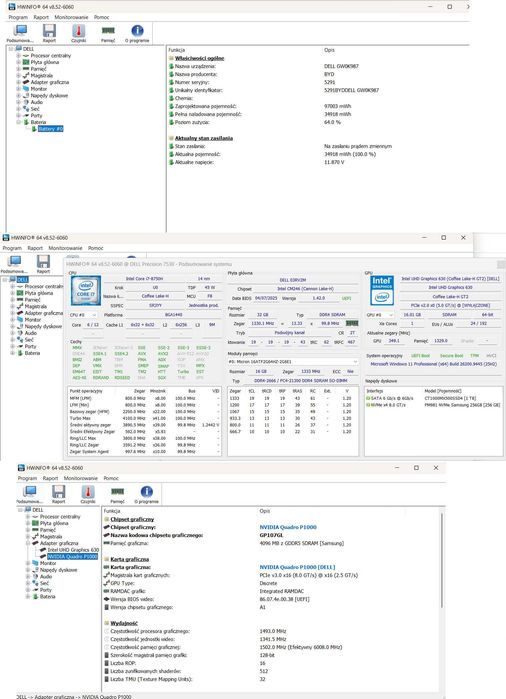This screenshot has height=699, width=506.
Task: Expand Napędy dyskowe node in bottom window tree
Action: pyautogui.click(x=28, y=570)
